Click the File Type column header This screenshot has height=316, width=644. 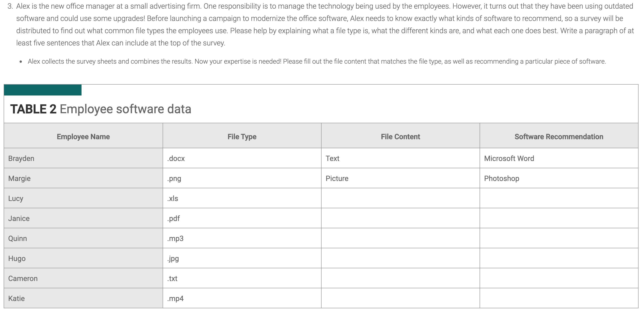tap(242, 137)
